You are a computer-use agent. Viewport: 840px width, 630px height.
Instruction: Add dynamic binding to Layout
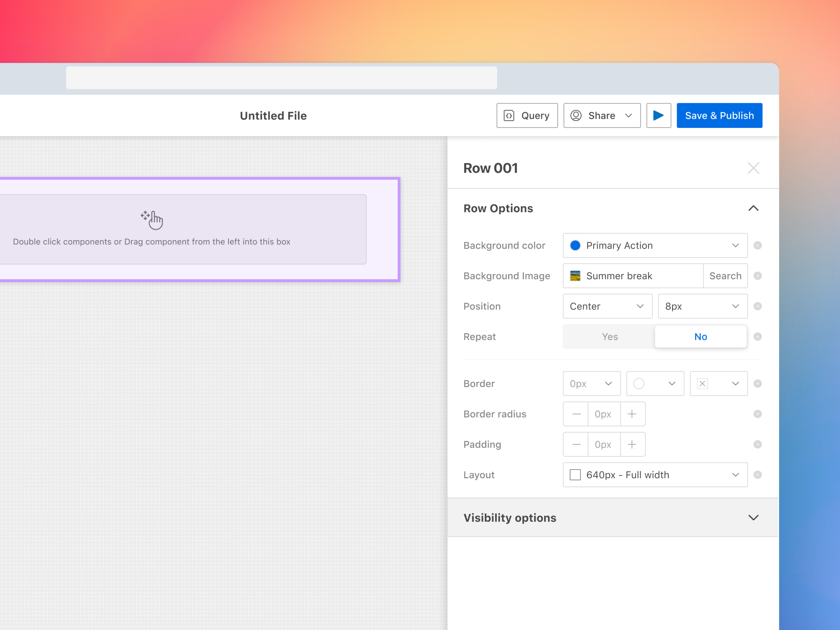pyautogui.click(x=758, y=475)
